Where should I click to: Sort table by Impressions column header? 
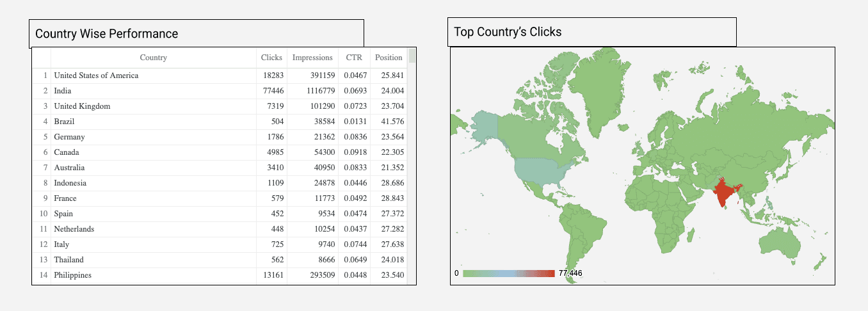pos(312,58)
